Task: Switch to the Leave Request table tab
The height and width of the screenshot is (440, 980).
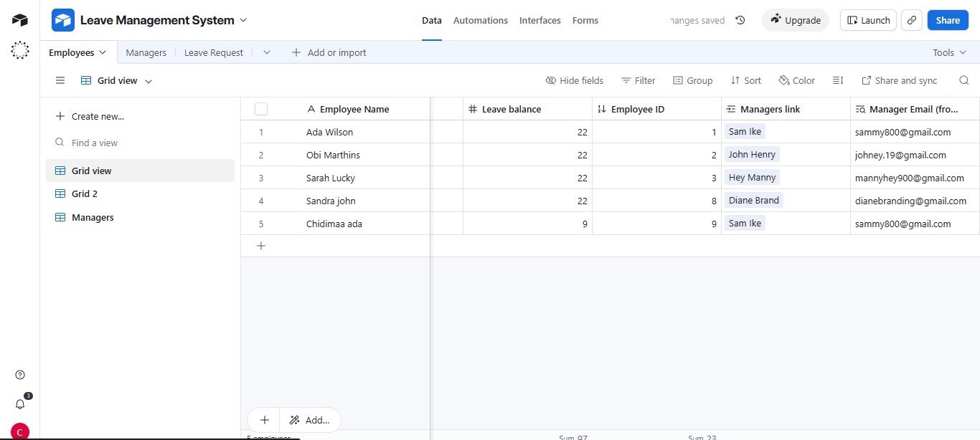Action: point(213,52)
